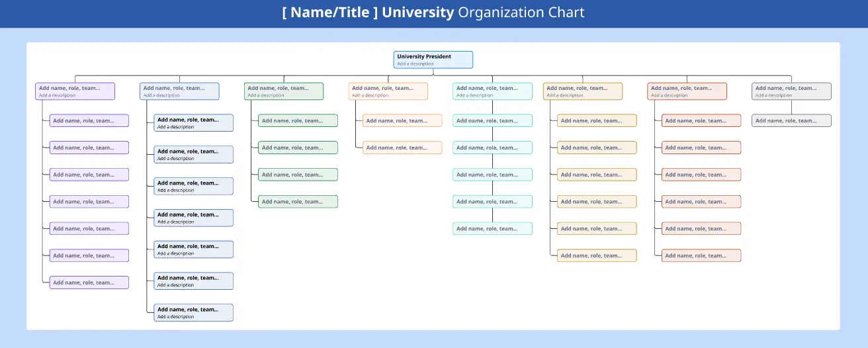Select the green department head node

(x=284, y=91)
